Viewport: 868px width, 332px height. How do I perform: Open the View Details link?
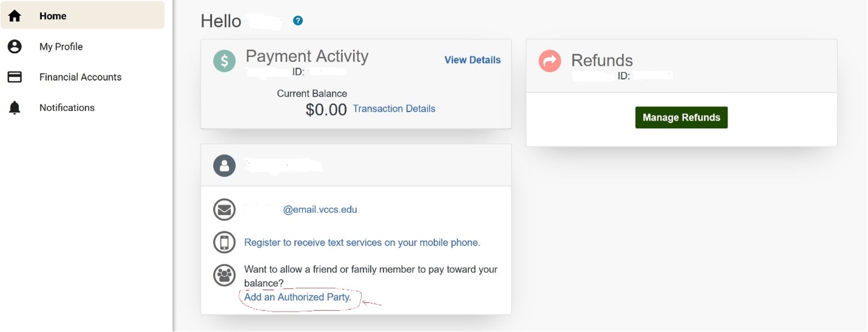472,60
